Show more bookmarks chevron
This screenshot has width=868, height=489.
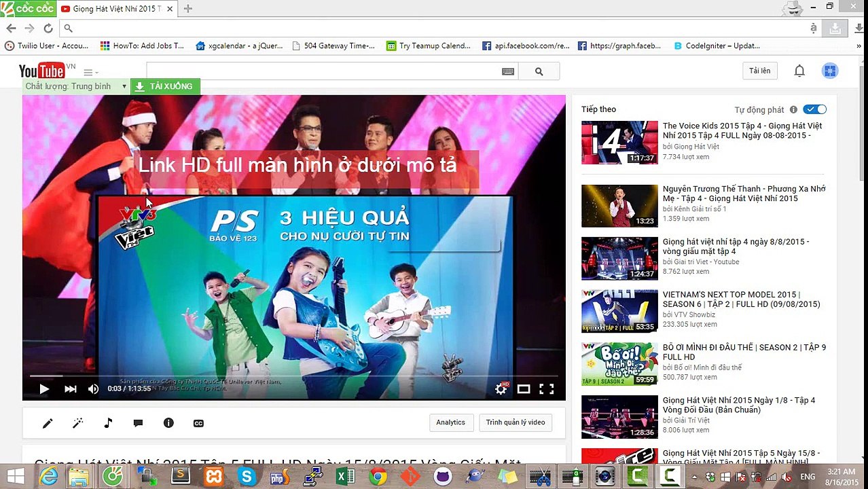click(x=859, y=46)
